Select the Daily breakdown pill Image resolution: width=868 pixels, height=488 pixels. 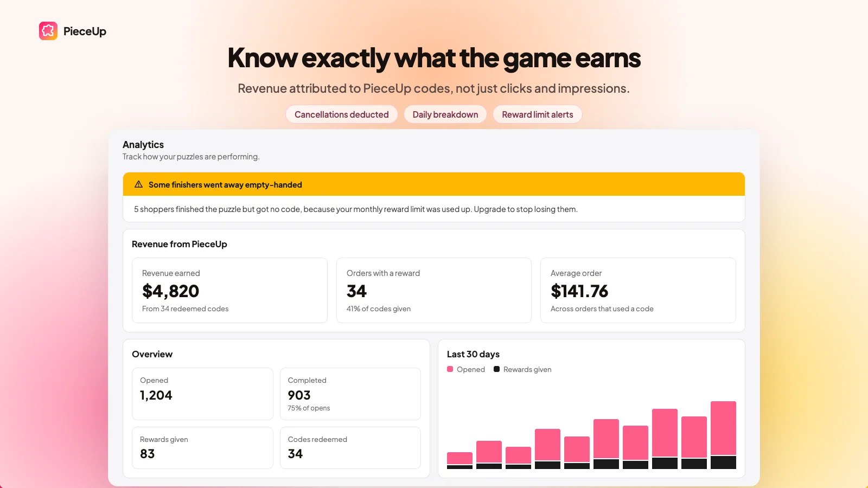tap(445, 114)
